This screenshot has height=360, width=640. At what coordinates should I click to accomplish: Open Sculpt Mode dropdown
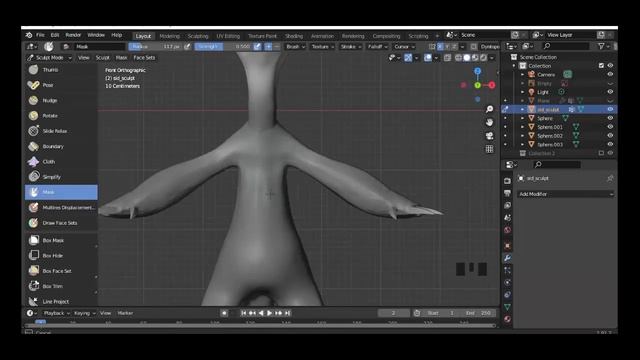tap(49, 58)
